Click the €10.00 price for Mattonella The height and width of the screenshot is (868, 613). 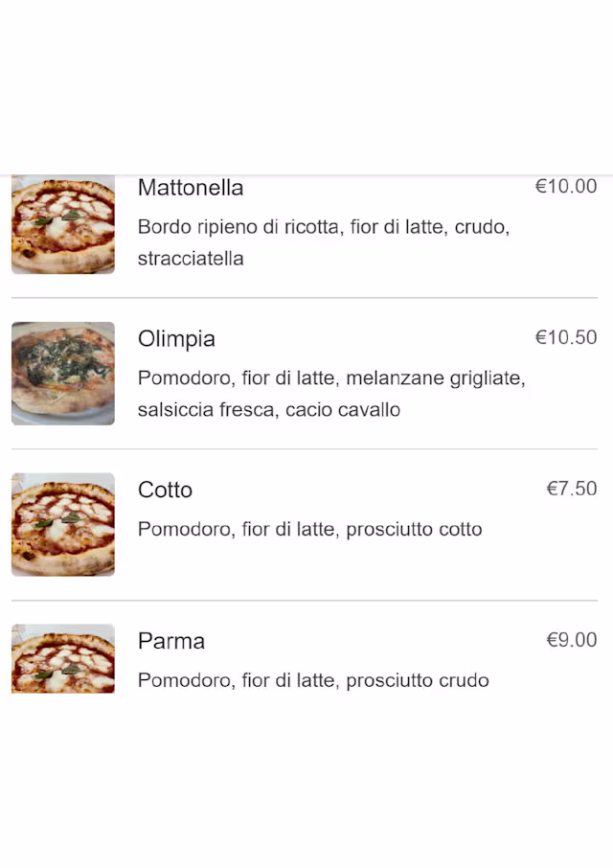[565, 187]
